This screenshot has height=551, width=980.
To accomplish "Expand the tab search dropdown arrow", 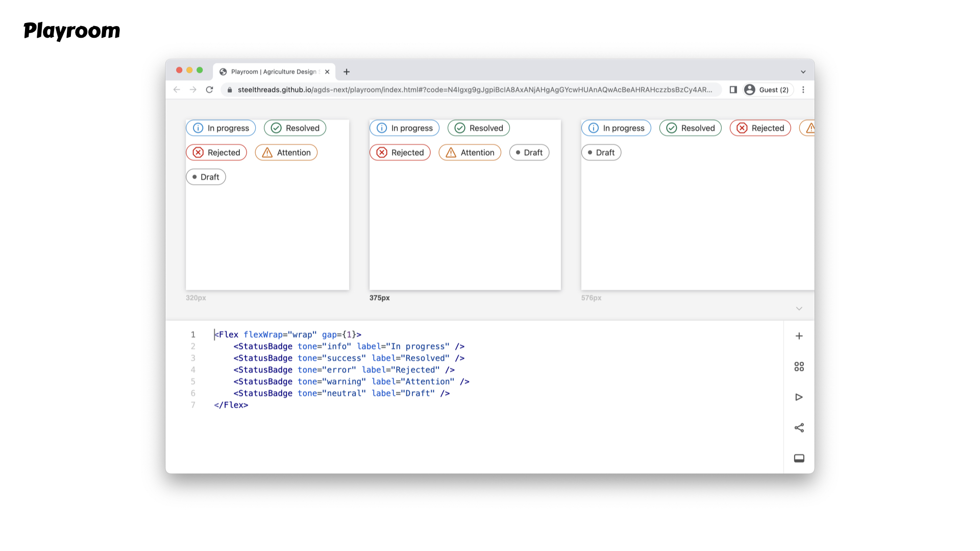I will (803, 72).
